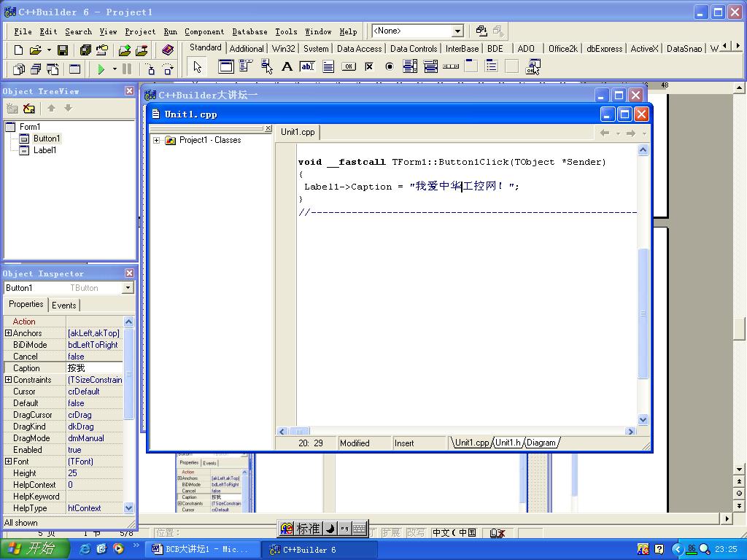
Task: Click the Open folder toolbar icon
Action: [35, 50]
